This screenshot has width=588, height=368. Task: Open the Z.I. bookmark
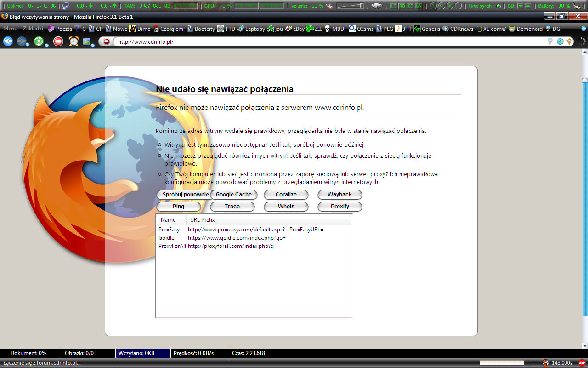point(314,29)
